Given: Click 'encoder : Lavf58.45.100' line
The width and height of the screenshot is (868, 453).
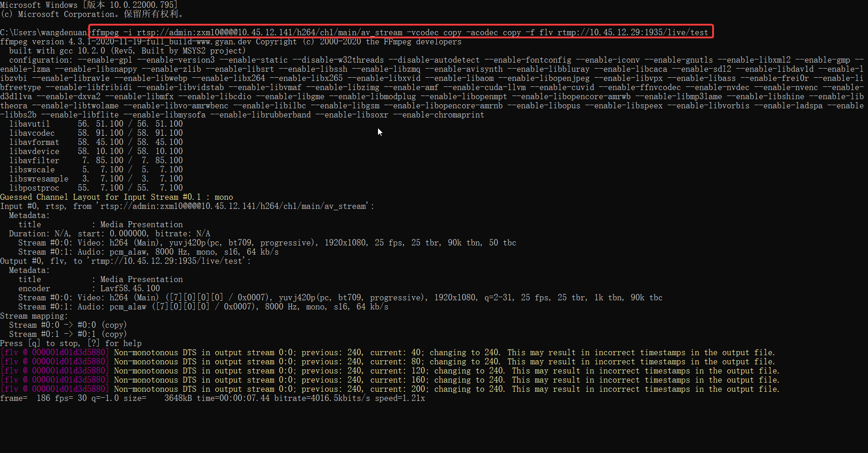Looking at the screenshot, I should point(89,288).
